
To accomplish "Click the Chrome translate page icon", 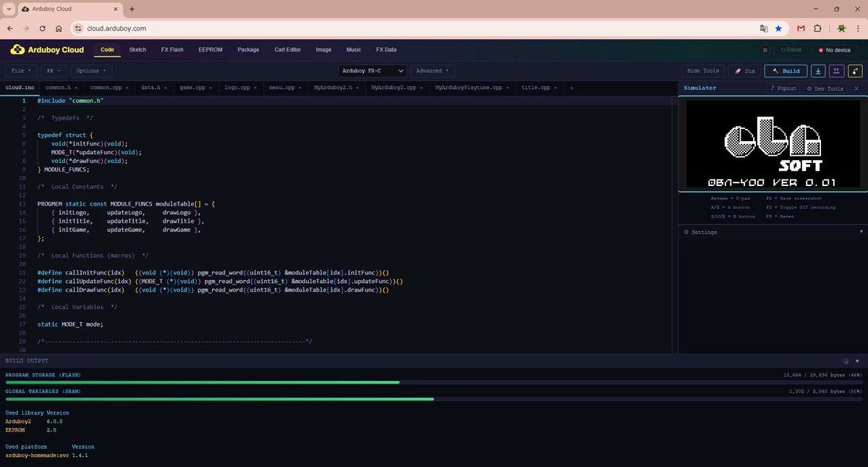I will tap(763, 28).
